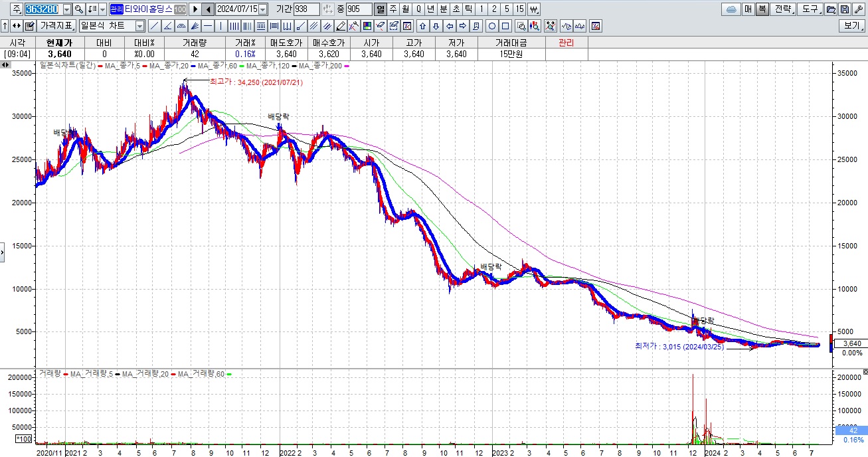Image resolution: width=868 pixels, height=457 pixels.
Task: Select the second (초) period toggle
Action: click(456, 9)
